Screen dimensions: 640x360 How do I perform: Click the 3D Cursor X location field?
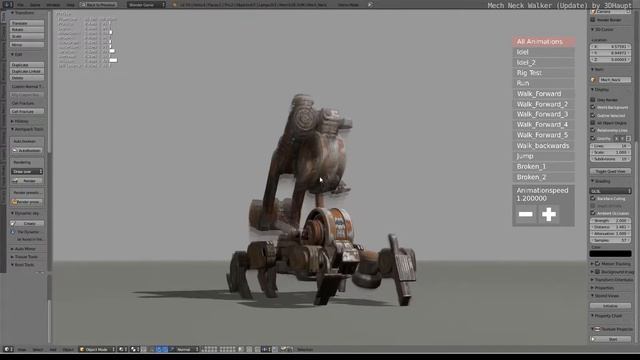point(611,47)
